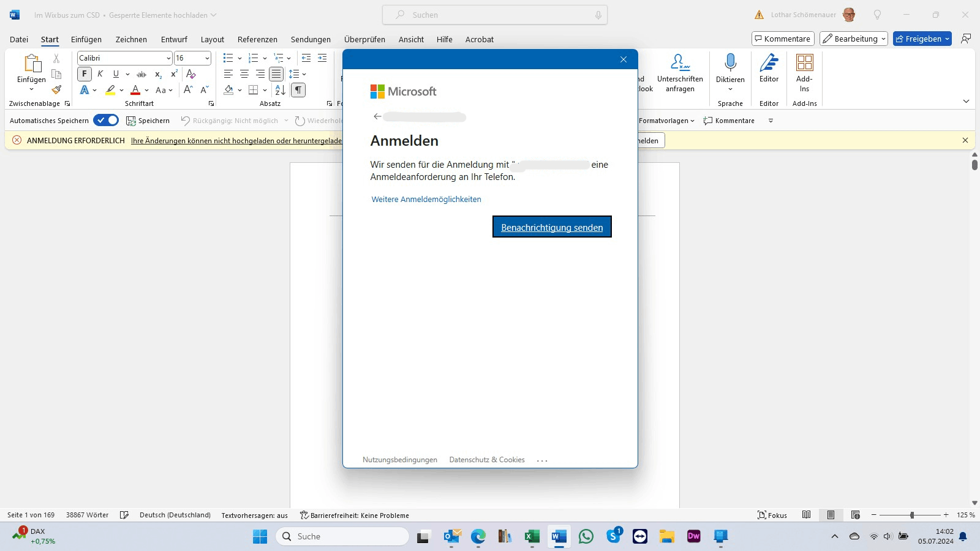The image size is (980, 551).
Task: Open the Schriftart dialog launcher
Action: [x=211, y=103]
